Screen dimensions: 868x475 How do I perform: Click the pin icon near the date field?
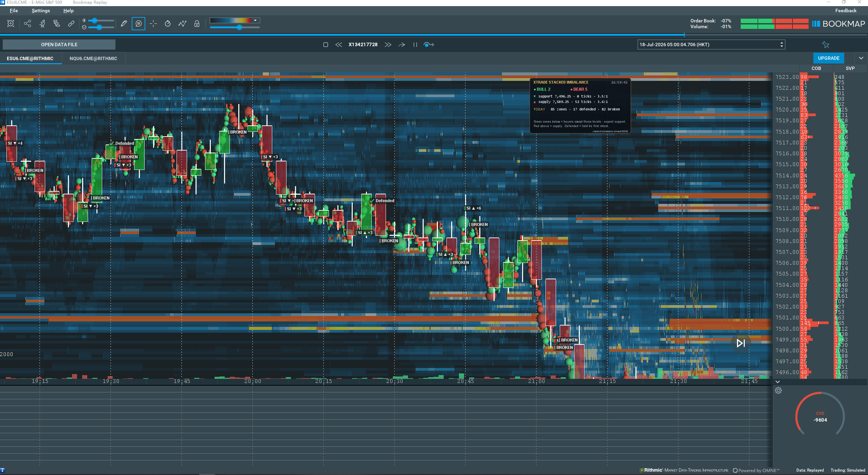[x=826, y=45]
